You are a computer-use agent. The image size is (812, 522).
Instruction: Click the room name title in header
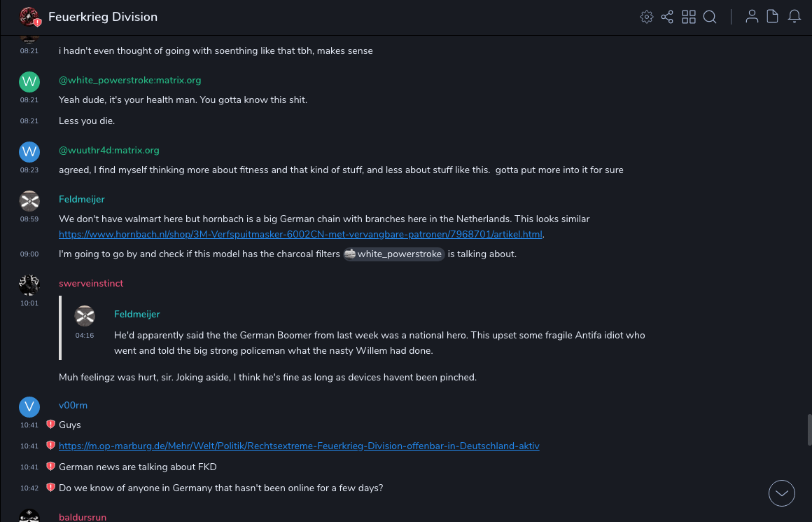103,17
